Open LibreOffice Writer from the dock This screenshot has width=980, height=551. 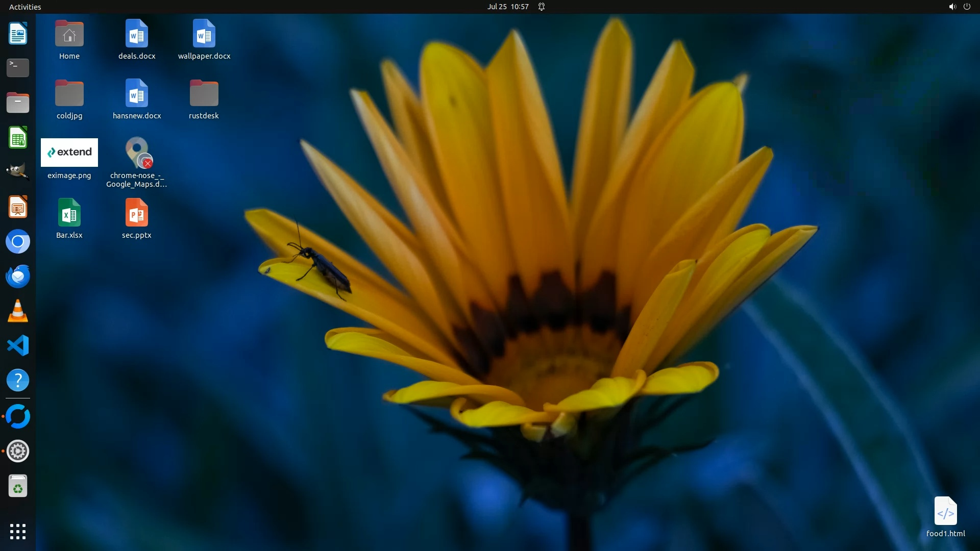pos(18,34)
